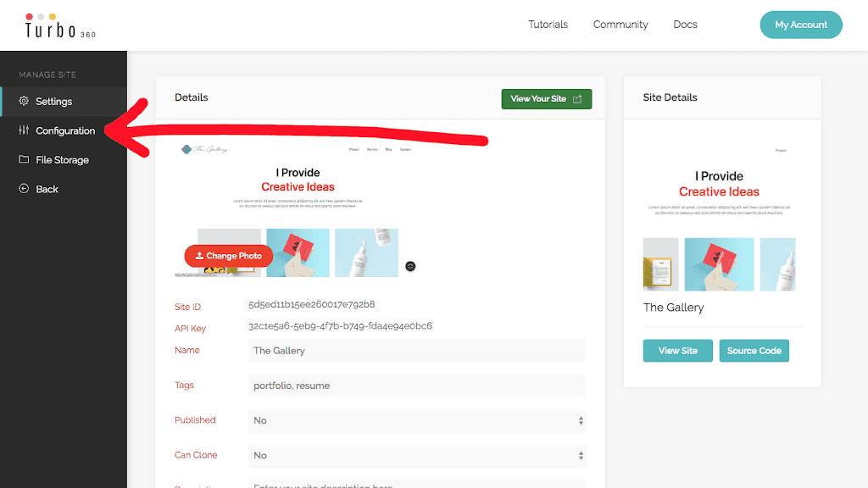The height and width of the screenshot is (488, 868).
Task: Click the site description input field
Action: (x=417, y=484)
